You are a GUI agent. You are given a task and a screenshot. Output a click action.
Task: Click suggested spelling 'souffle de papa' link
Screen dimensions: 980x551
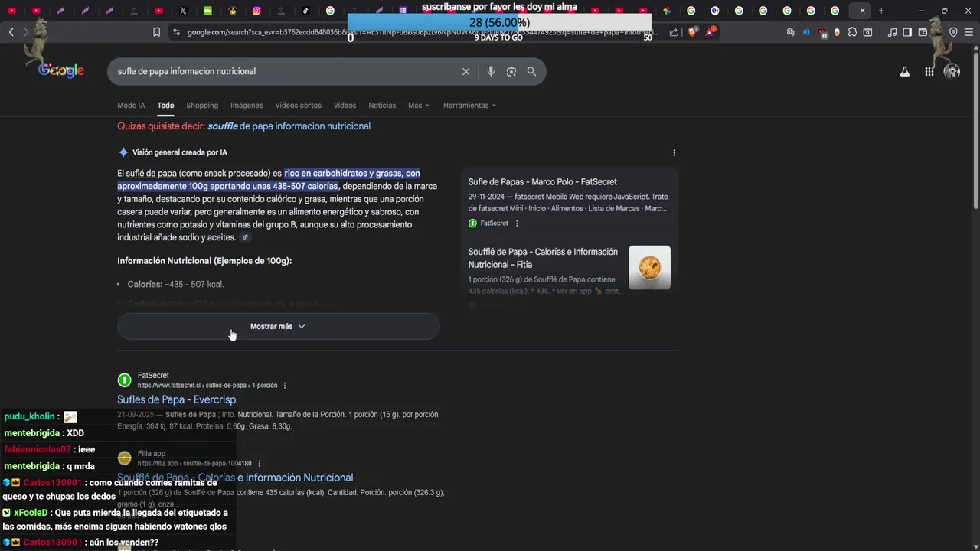(289, 126)
